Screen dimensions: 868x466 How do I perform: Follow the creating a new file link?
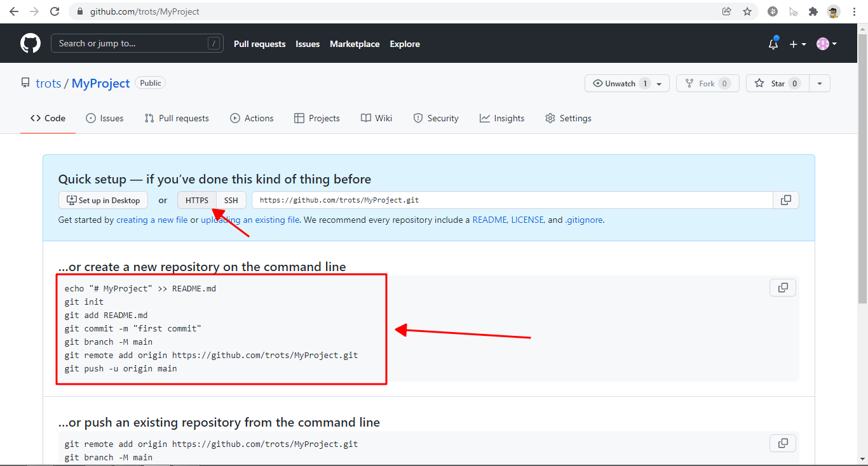click(x=152, y=220)
